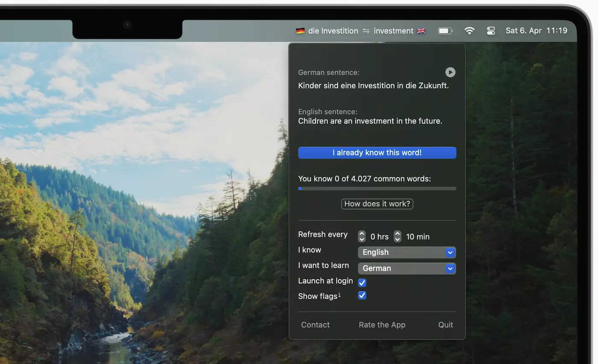Click Rate the App
598x364 pixels.
coord(382,325)
